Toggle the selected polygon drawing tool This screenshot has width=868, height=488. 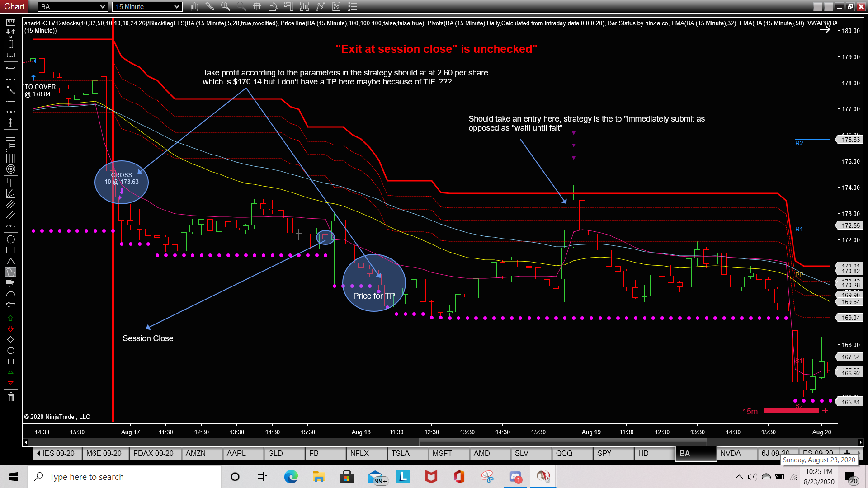click(11, 272)
